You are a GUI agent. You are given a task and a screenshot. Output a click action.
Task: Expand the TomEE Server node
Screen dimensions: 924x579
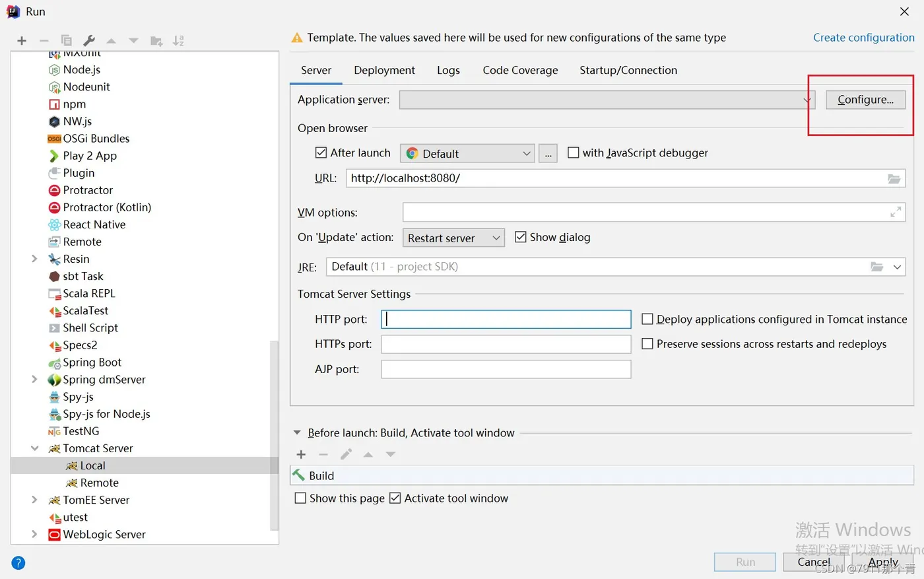click(x=34, y=500)
